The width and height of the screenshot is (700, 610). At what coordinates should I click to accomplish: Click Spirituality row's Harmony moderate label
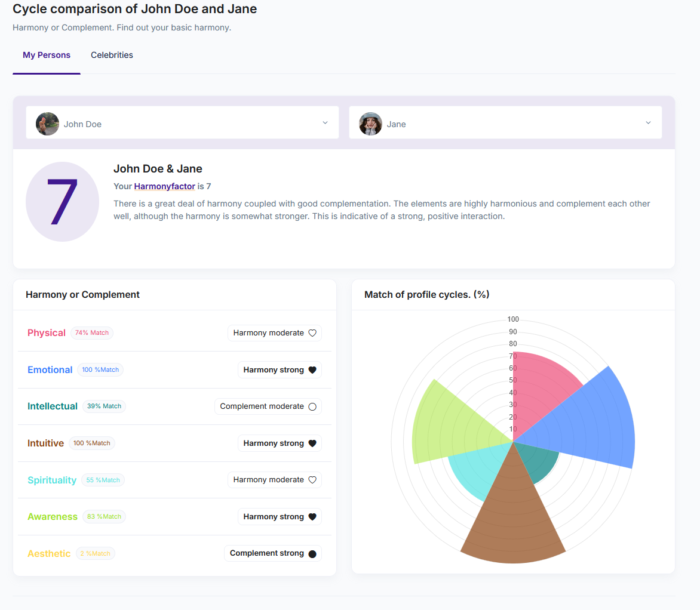click(268, 480)
